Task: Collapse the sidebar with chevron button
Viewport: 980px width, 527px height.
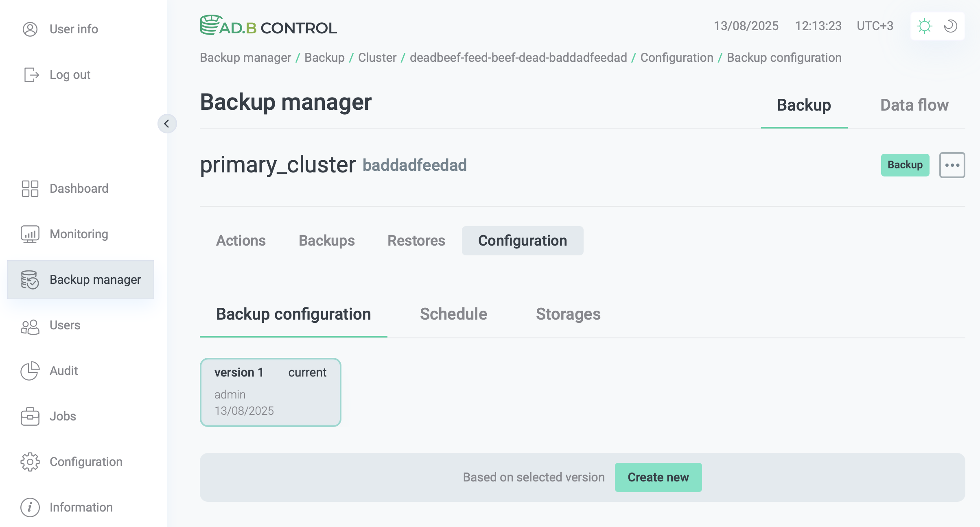Action: pos(167,124)
